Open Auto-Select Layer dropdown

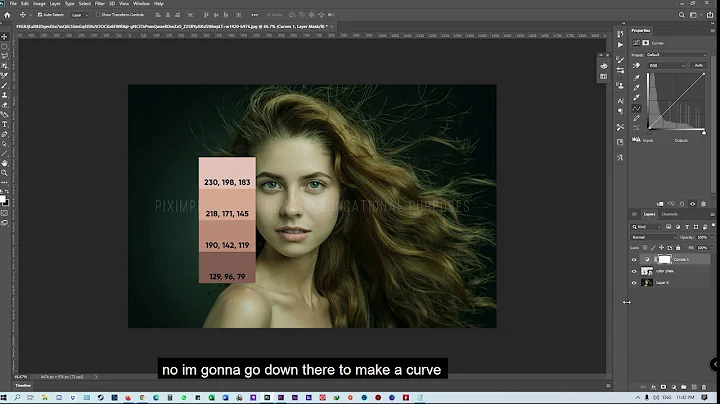[80, 15]
